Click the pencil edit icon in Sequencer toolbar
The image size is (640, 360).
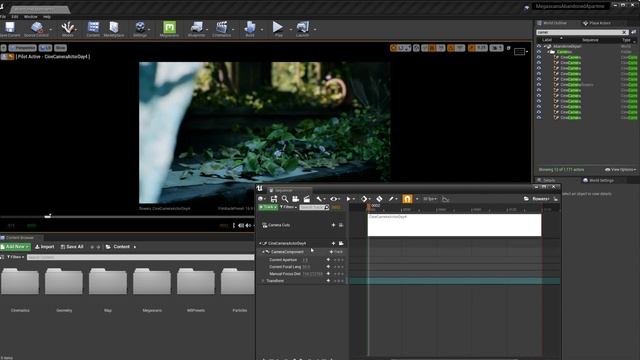pos(391,199)
